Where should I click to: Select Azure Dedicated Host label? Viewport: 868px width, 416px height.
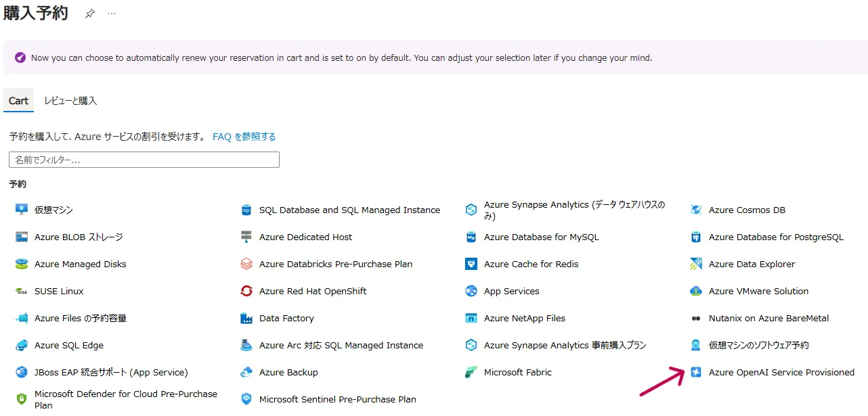click(x=305, y=237)
